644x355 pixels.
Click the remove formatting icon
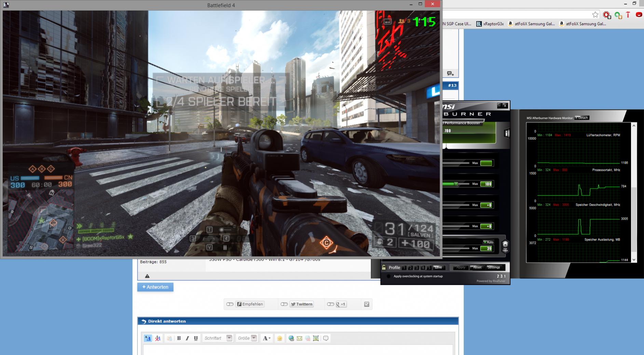(x=157, y=338)
